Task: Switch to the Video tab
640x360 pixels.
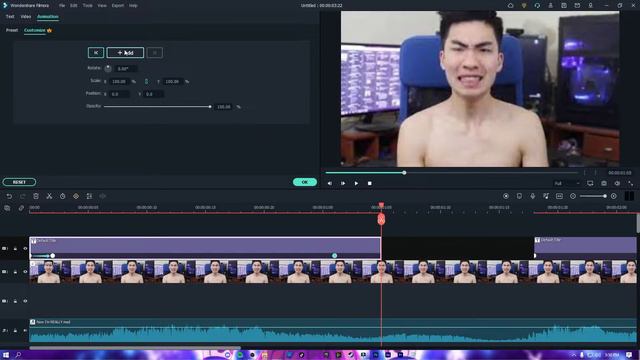Action: [x=26, y=17]
